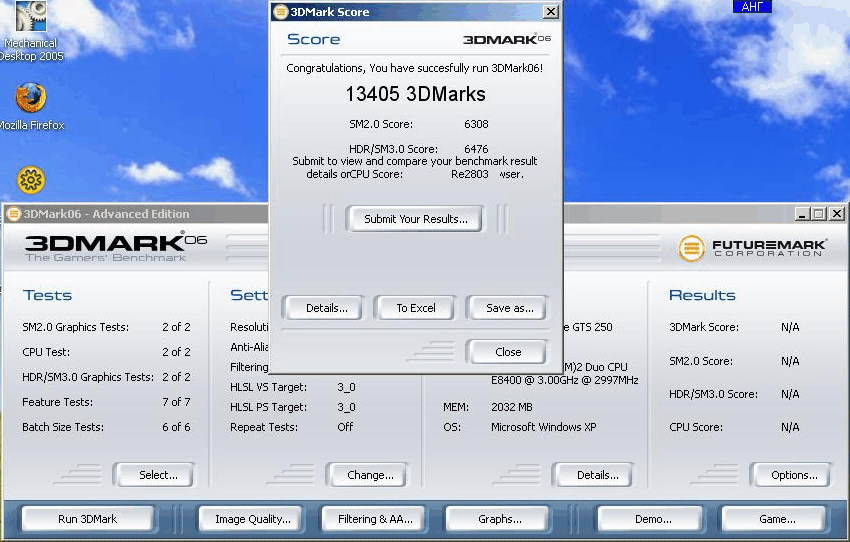This screenshot has height=542, width=850.
Task: Close the score dialog using Close button
Action: pyautogui.click(x=508, y=352)
